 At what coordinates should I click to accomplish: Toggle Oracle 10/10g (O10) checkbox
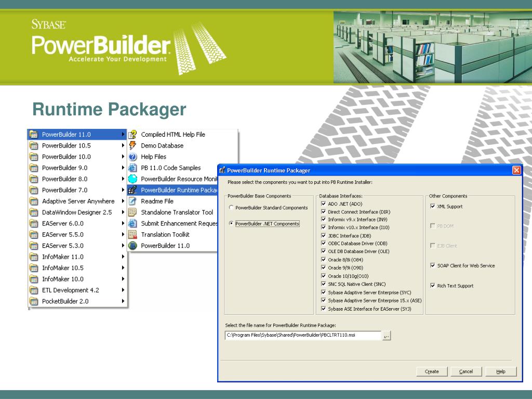(323, 276)
